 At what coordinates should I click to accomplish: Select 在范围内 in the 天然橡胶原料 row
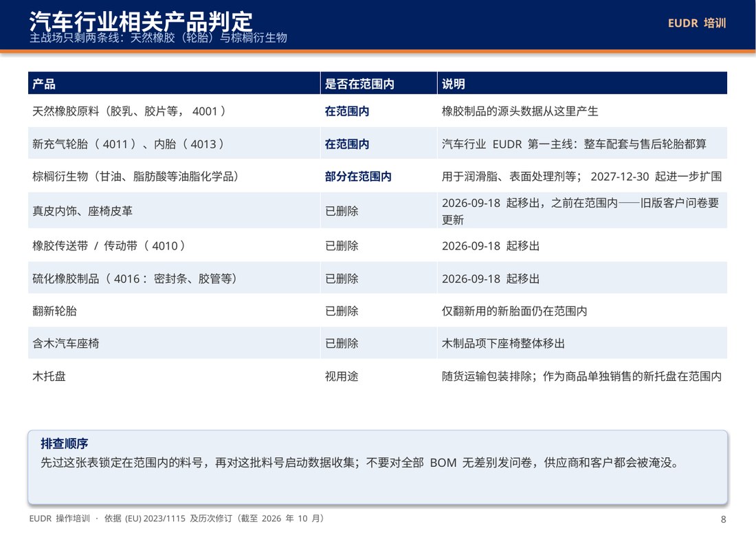coord(346,111)
